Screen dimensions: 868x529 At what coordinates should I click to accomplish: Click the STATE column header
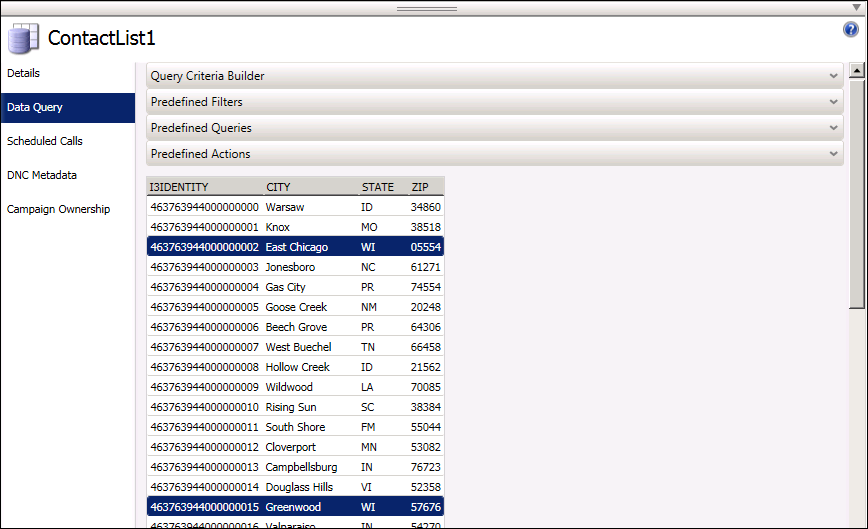point(379,187)
